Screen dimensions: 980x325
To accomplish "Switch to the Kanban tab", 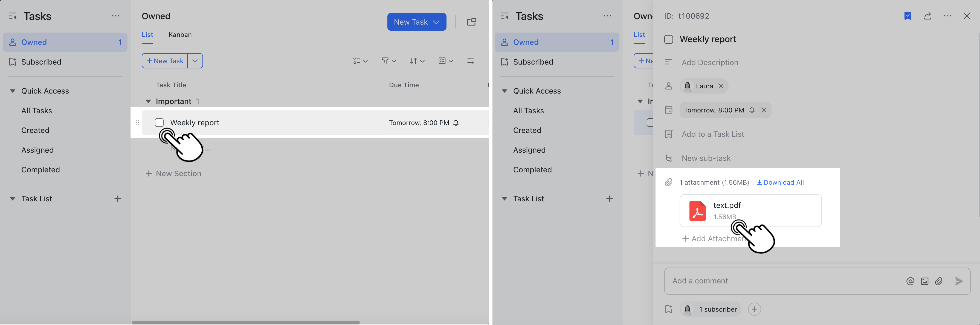I will pos(179,35).
